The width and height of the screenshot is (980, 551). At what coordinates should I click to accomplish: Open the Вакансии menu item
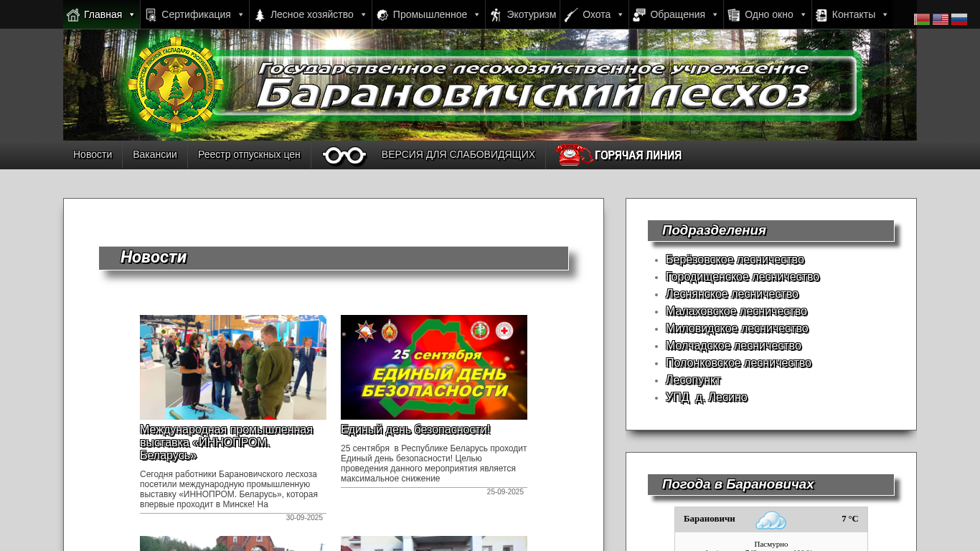point(155,154)
